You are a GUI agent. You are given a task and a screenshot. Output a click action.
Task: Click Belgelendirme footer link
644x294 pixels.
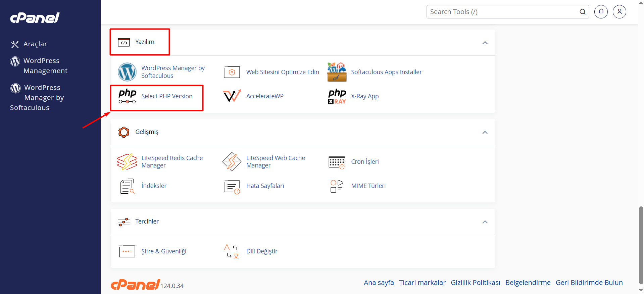(528, 283)
